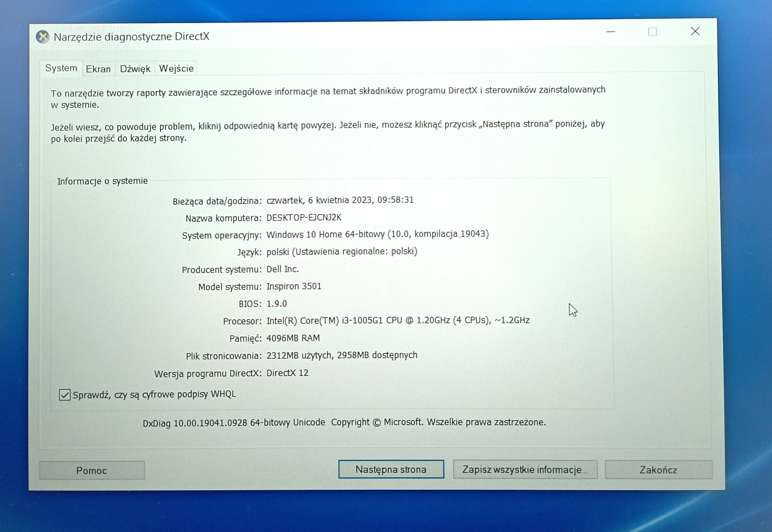772x532 pixels.
Task: Click the Procesor value Intel Core i3-1005G1
Action: pos(398,320)
